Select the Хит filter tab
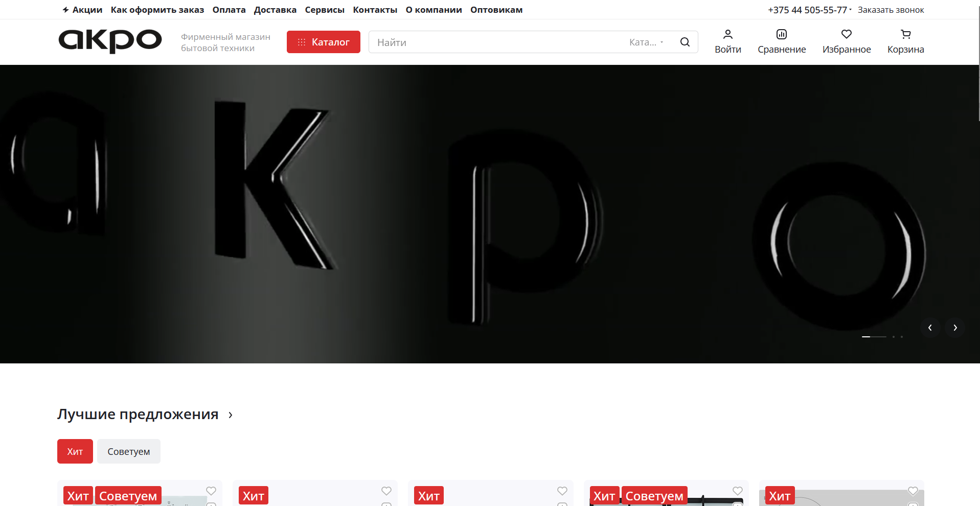This screenshot has height=506, width=980. 75,451
